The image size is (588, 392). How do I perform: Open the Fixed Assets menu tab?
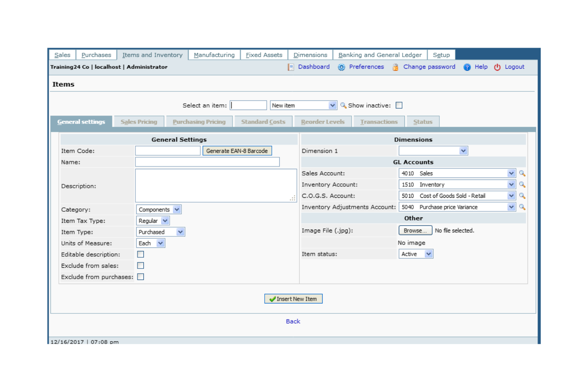[264, 55]
